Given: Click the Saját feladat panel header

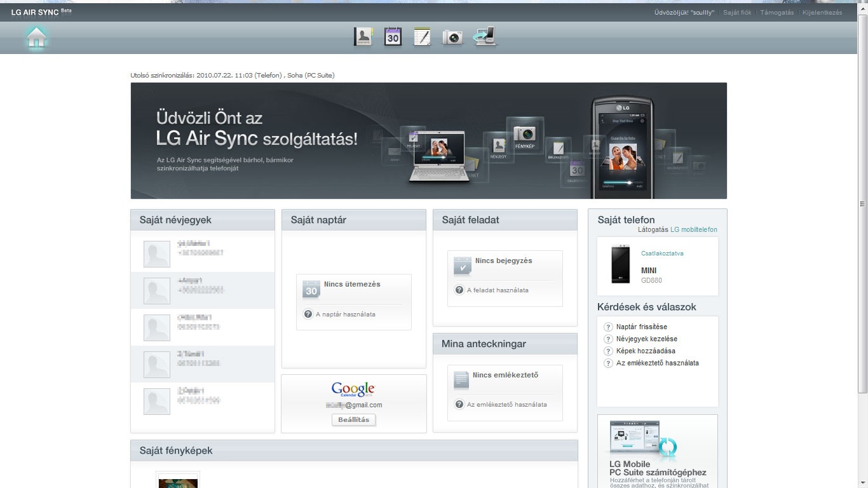Looking at the screenshot, I should coord(505,220).
